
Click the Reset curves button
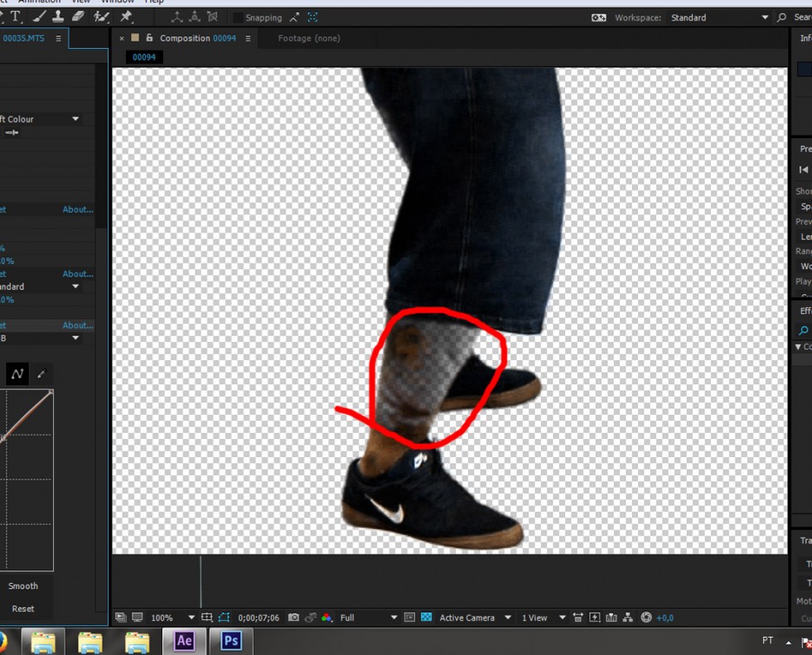pyautogui.click(x=23, y=609)
